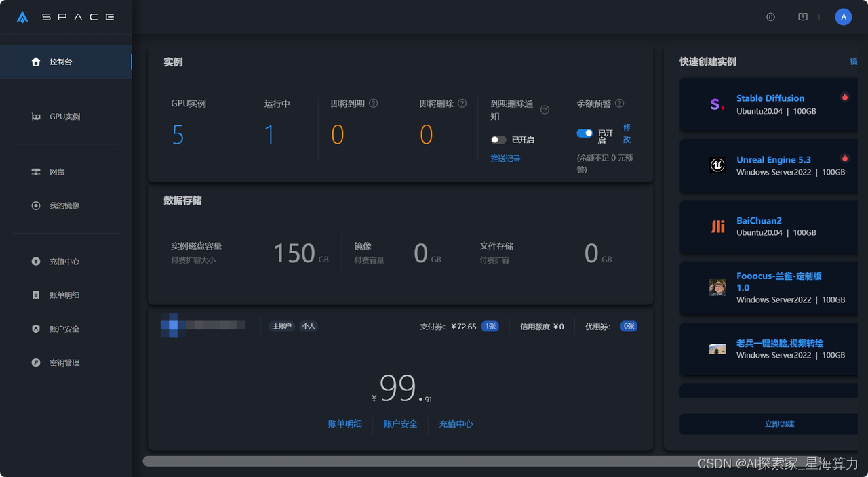The height and width of the screenshot is (477, 868).
Task: Click help icon next to 余额预警
Action: coord(619,104)
